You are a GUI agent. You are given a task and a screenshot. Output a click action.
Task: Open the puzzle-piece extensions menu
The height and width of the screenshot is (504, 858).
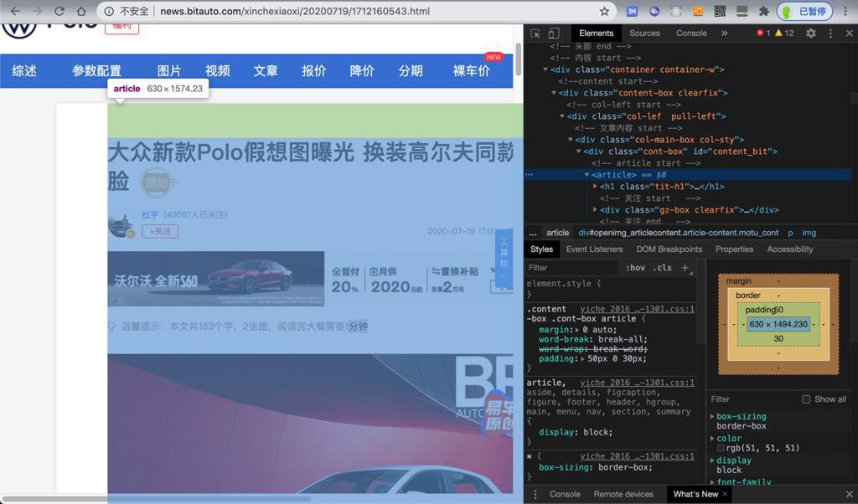[x=764, y=11]
